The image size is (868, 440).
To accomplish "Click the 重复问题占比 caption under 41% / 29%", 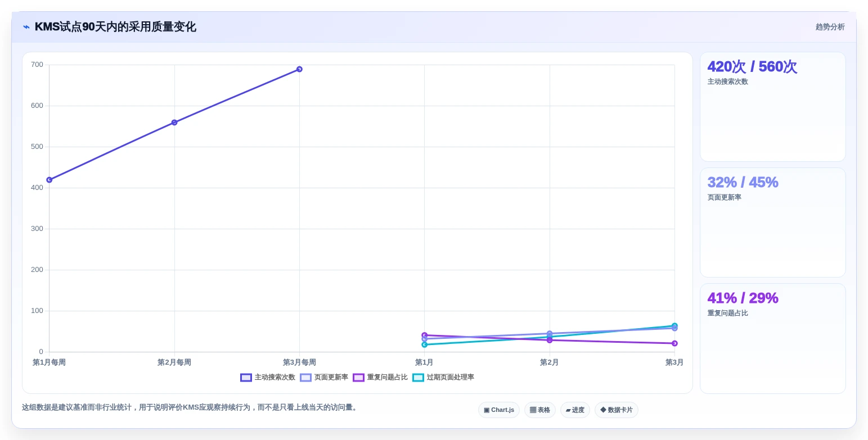I will (x=728, y=313).
